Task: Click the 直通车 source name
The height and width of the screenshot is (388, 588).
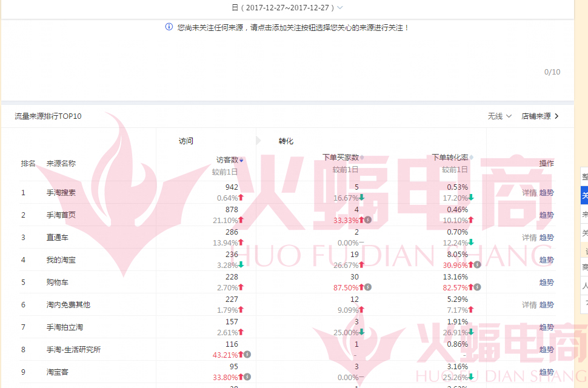Action: pyautogui.click(x=58, y=238)
